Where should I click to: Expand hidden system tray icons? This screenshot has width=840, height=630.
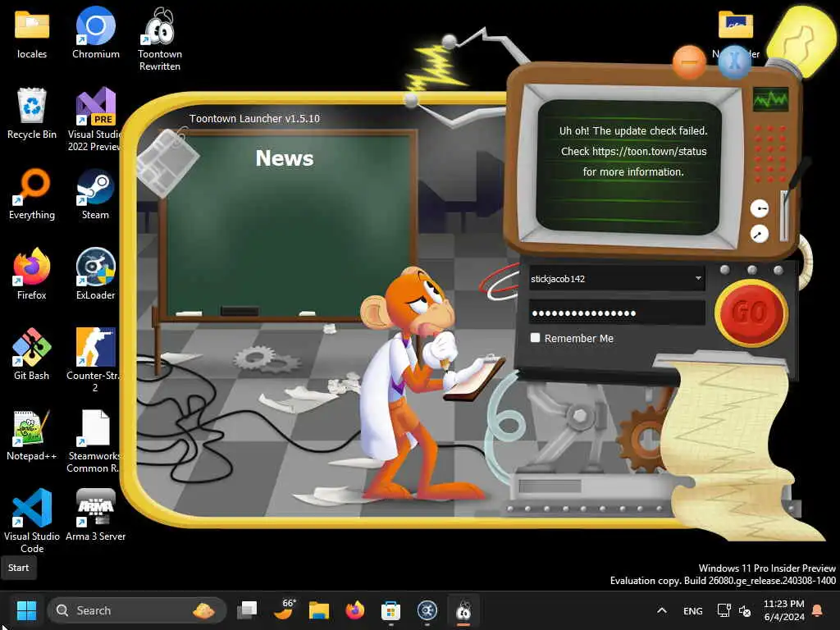pos(662,610)
